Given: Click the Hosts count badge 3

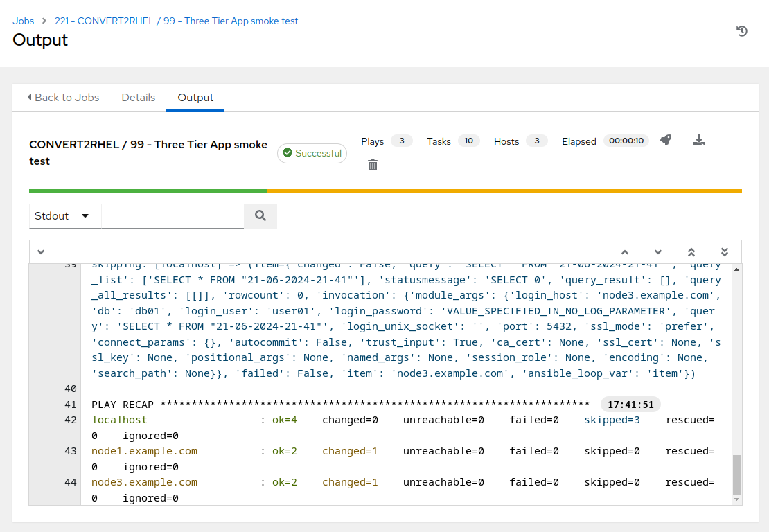Looking at the screenshot, I should click(x=537, y=141).
